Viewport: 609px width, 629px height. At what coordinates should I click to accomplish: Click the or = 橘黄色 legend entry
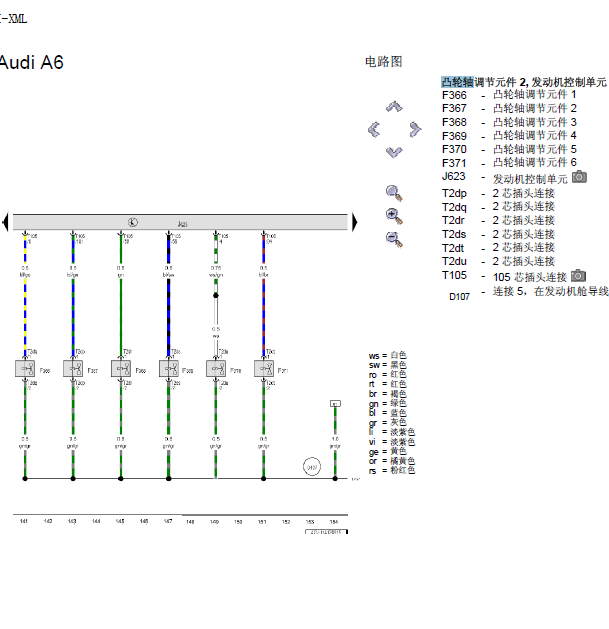pyautogui.click(x=392, y=461)
